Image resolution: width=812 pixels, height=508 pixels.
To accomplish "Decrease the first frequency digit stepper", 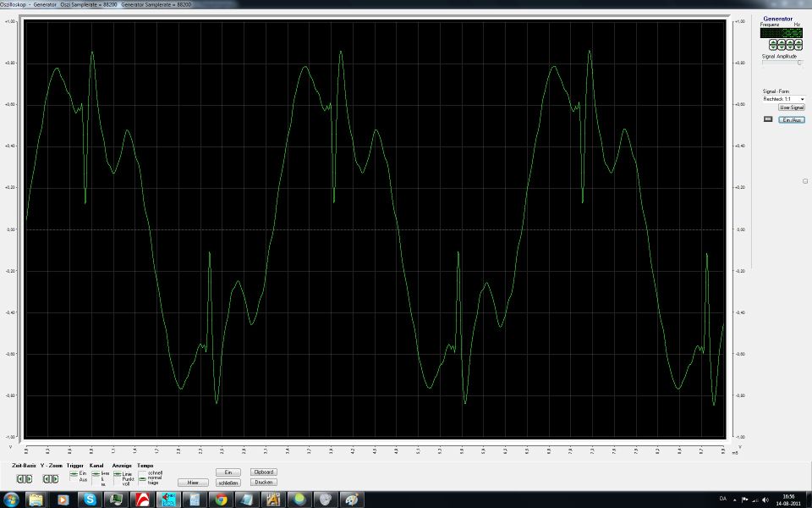I will (773, 47).
